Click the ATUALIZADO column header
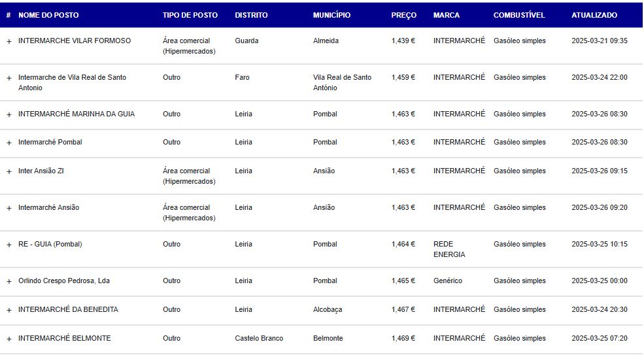 pos(594,15)
